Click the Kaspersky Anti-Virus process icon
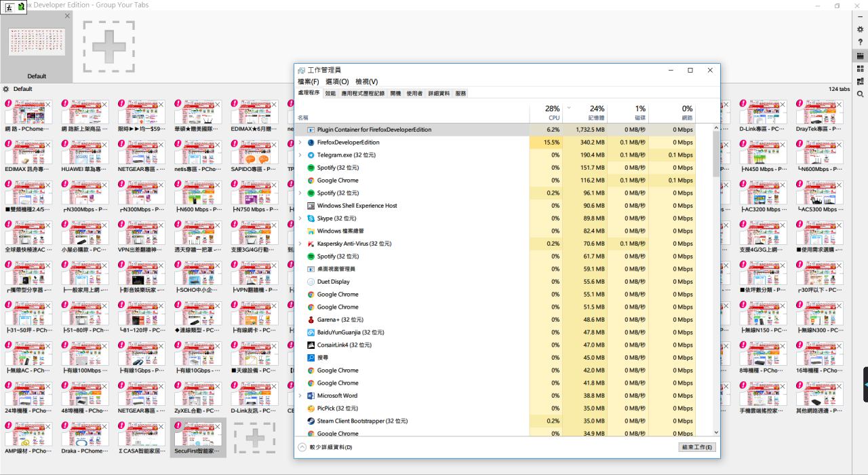This screenshot has height=475, width=868. (311, 244)
